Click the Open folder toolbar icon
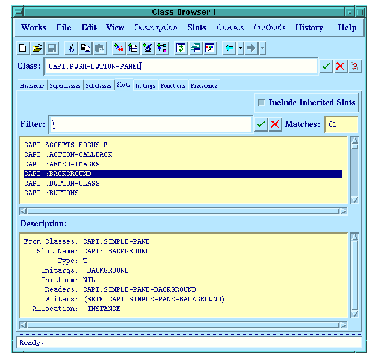The image size is (379, 360). 38,48
